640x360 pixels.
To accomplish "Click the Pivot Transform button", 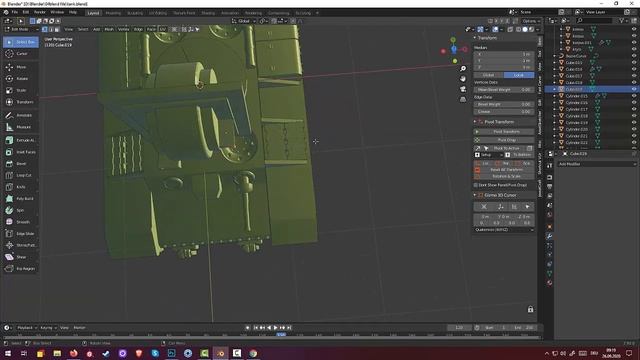I will click(x=504, y=132).
